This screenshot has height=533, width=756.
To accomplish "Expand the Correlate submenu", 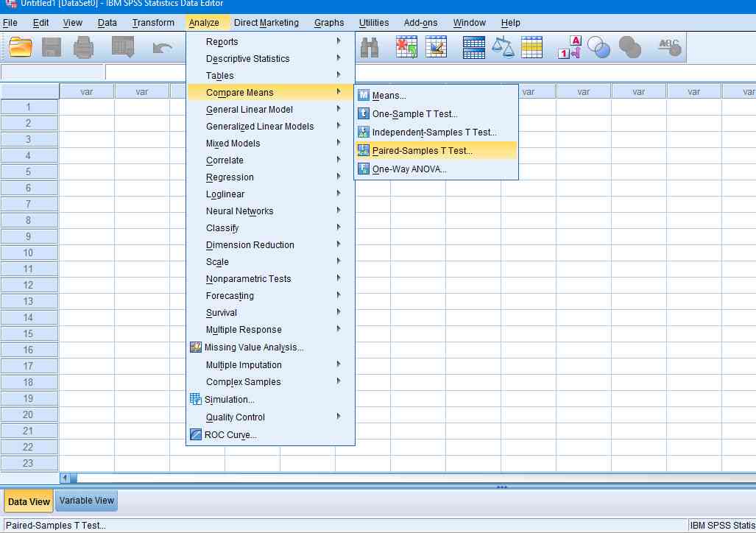I will (x=270, y=160).
